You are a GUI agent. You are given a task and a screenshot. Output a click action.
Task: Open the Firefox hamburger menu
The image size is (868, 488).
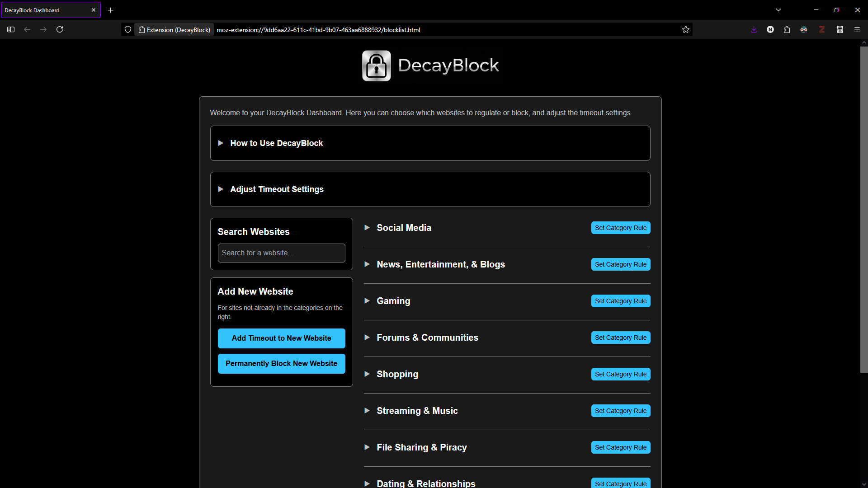[x=857, y=29]
